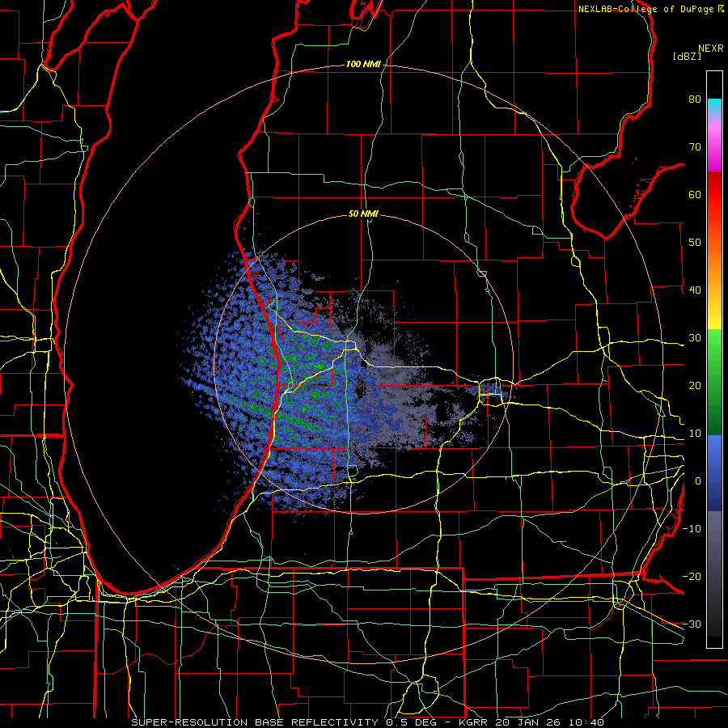Viewport: 728px width, 728px height.
Task: Click the 30 dBZ scale value
Action: click(695, 337)
